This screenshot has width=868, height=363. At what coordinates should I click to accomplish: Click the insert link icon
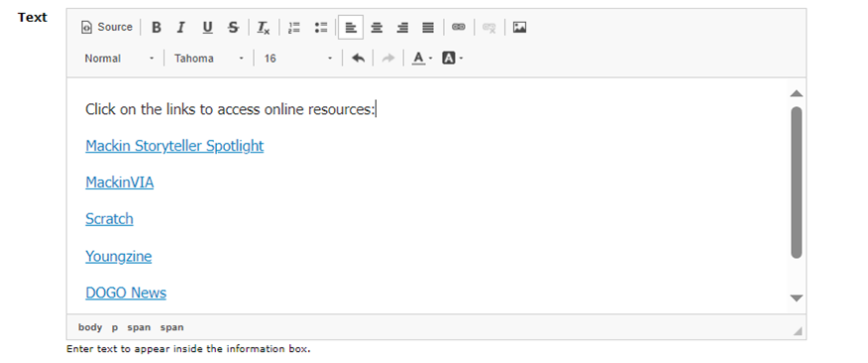(459, 27)
